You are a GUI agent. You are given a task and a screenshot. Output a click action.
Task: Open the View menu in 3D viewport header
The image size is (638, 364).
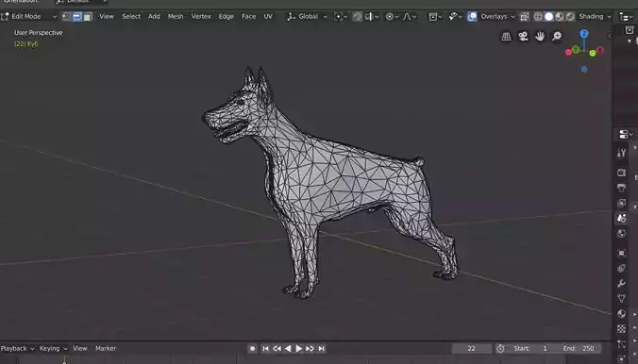click(x=107, y=17)
